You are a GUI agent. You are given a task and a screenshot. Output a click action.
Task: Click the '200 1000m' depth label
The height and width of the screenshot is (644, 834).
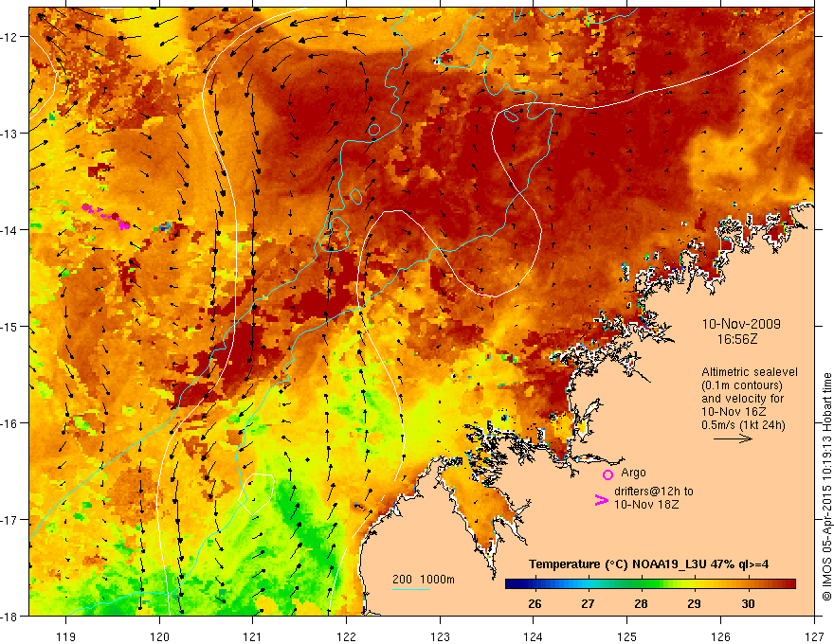[424, 580]
